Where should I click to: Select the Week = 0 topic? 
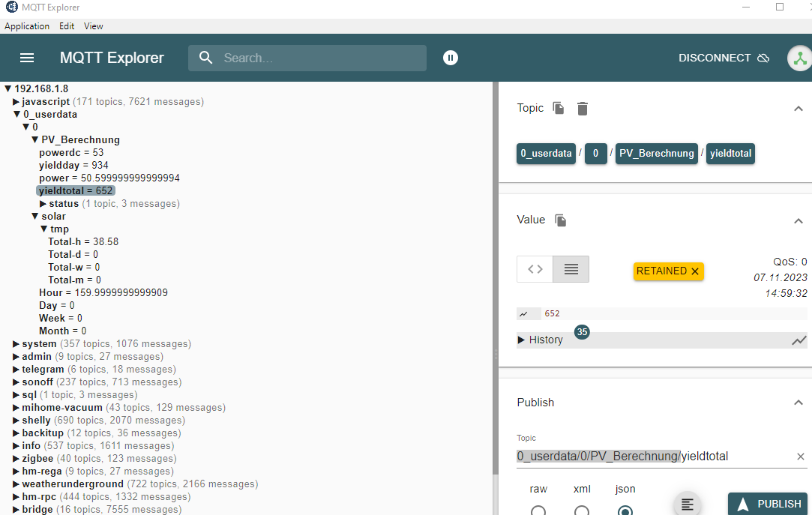coord(61,319)
